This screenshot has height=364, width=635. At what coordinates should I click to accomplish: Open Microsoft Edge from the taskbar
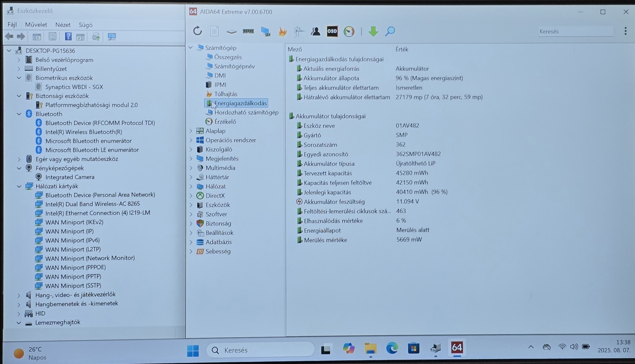392,348
